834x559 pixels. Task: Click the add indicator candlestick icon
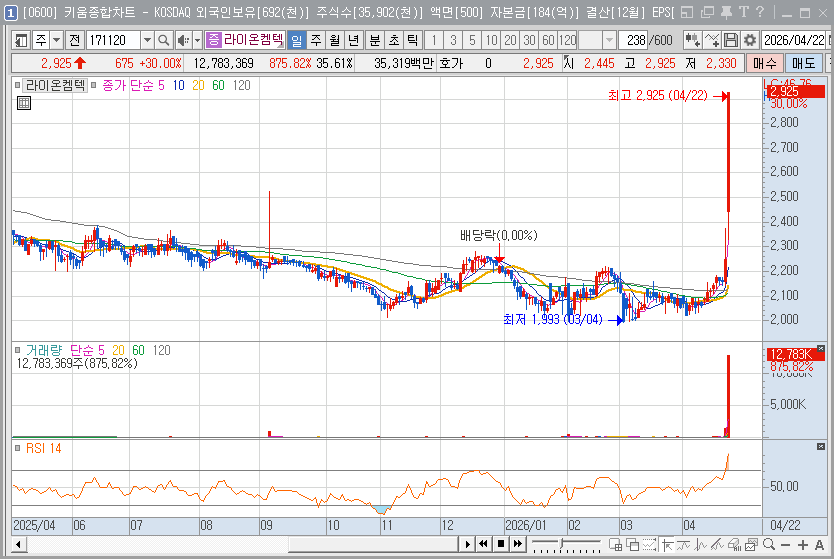tap(693, 40)
